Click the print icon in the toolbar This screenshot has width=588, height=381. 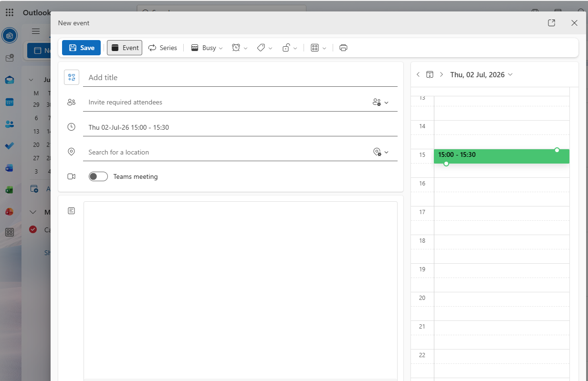tap(343, 48)
